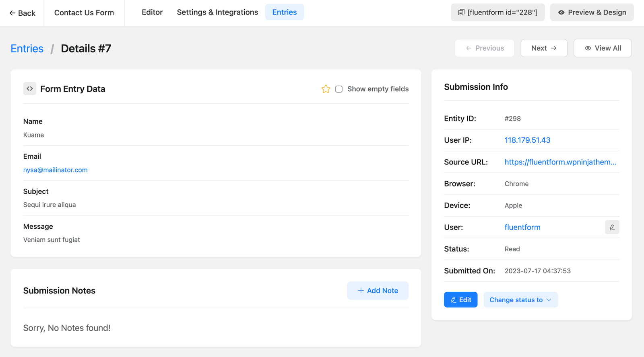This screenshot has height=357, width=644.
Task: Click the eye icon in View All button
Action: click(588, 48)
